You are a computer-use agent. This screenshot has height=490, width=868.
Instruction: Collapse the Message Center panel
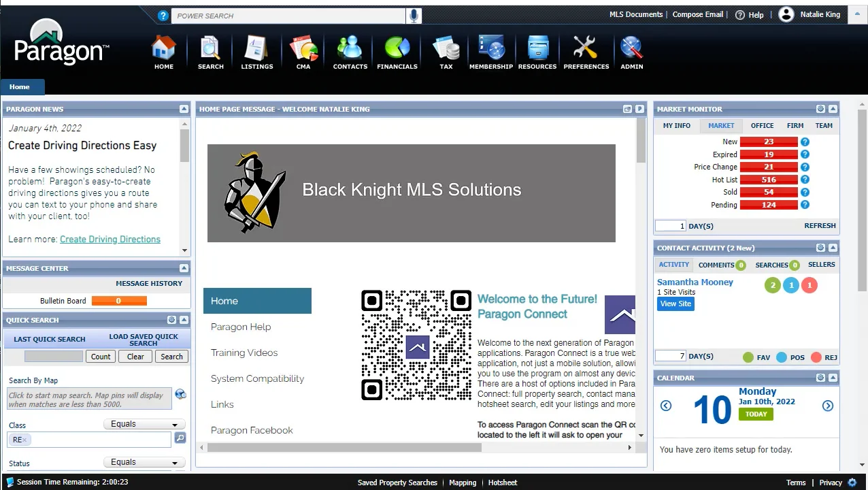[x=184, y=268]
